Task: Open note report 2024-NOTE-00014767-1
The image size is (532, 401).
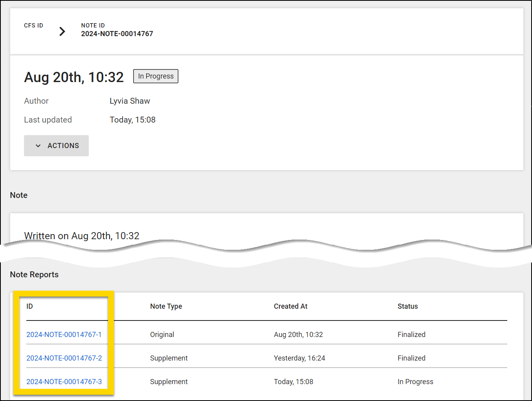Action: (x=64, y=335)
